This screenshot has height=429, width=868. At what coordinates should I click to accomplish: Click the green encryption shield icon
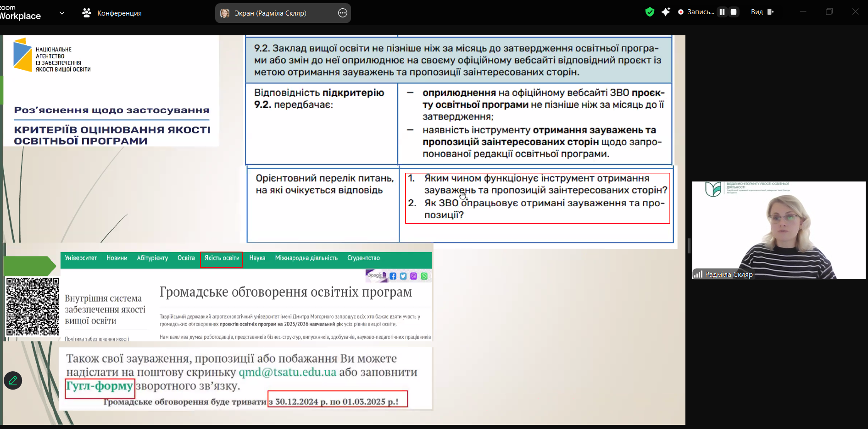(650, 12)
